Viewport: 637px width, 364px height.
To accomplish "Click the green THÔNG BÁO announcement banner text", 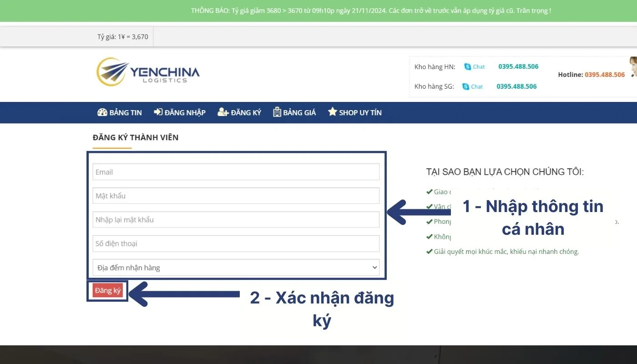I will click(x=371, y=10).
